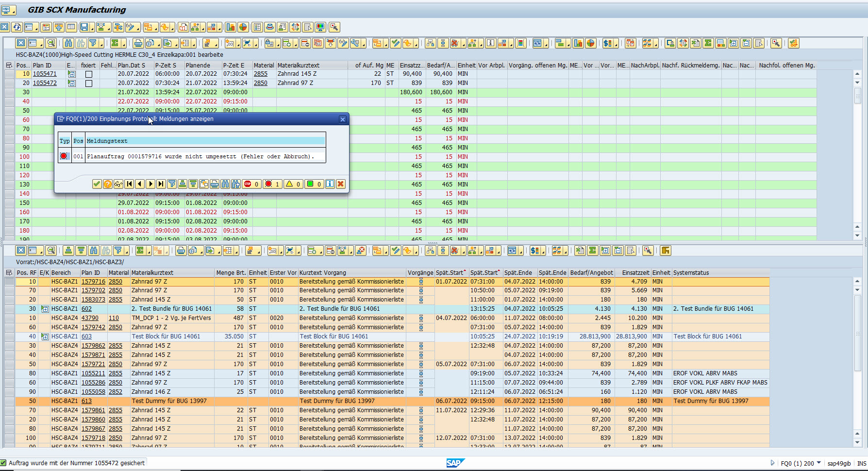Click the Save icon in the main toolbar
Screen dimensions: 868x471
click(x=84, y=27)
